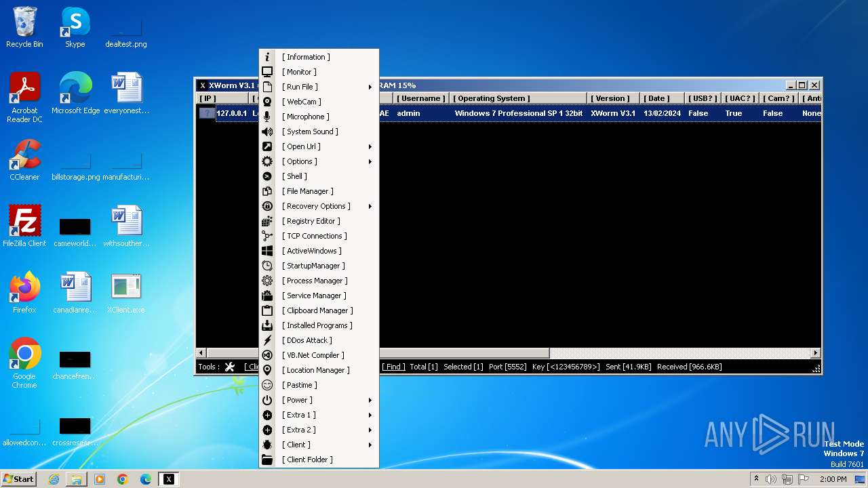Click the DDos Attack lightning icon
Screen dimensions: 868x488
click(267, 340)
